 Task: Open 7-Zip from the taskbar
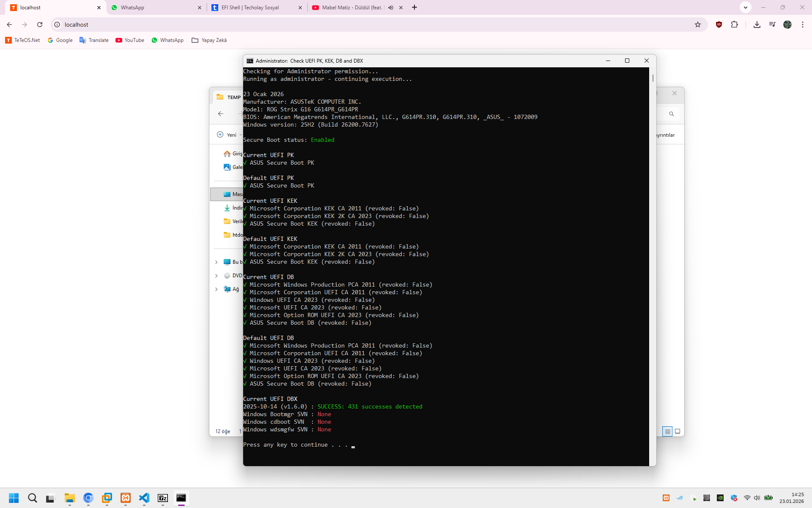pyautogui.click(x=163, y=498)
